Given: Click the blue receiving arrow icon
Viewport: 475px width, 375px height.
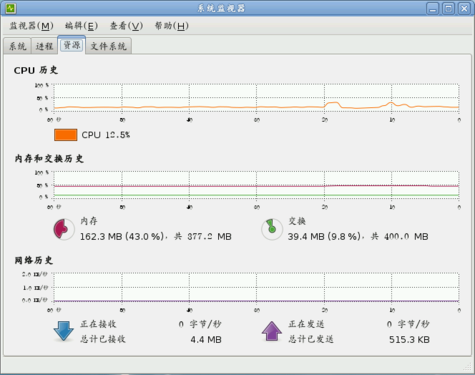Looking at the screenshot, I should 63,331.
